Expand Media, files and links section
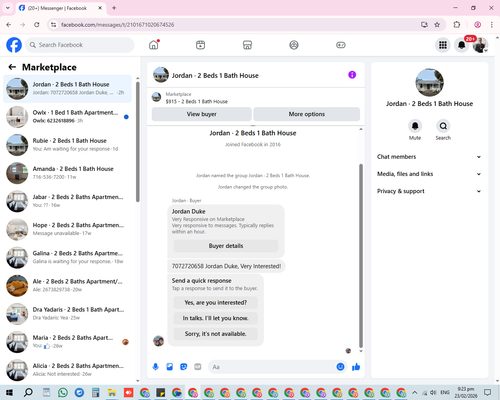500x400 pixels. tap(429, 174)
